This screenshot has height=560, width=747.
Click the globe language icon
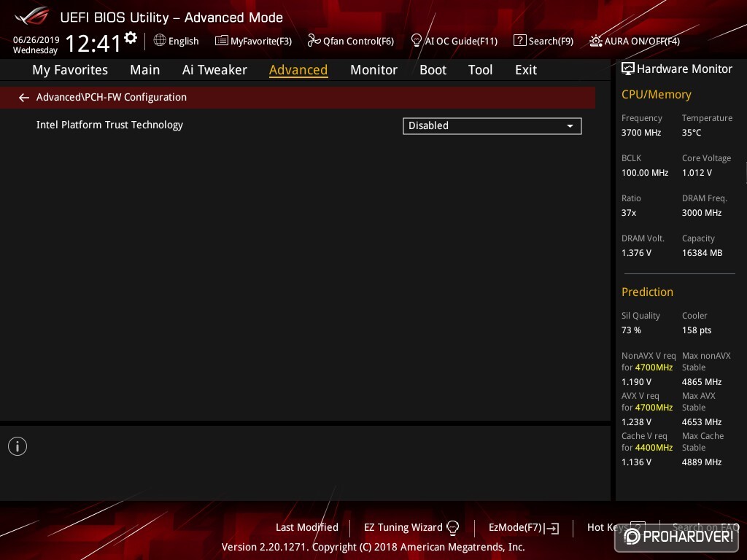coord(160,41)
